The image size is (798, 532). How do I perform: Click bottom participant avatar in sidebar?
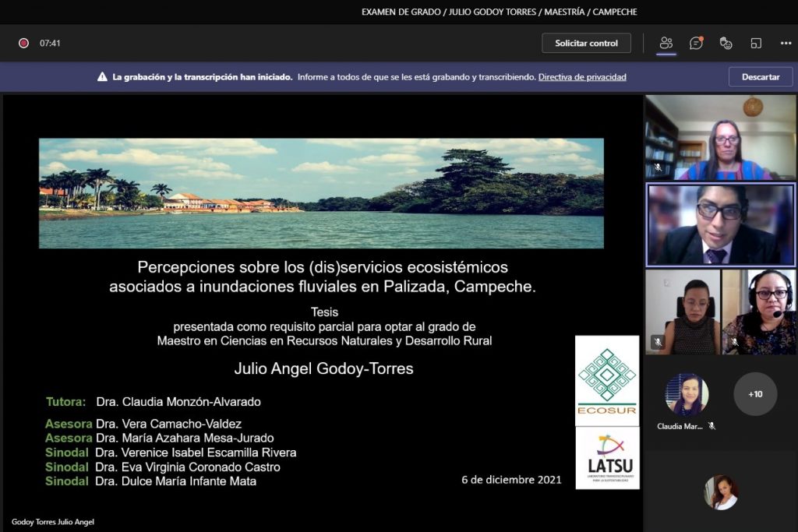coord(721,492)
